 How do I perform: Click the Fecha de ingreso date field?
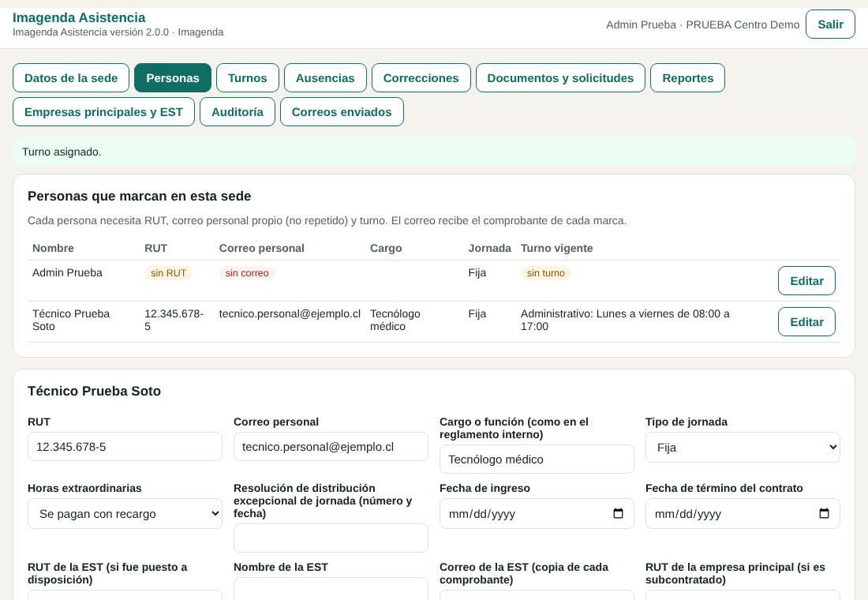(537, 514)
